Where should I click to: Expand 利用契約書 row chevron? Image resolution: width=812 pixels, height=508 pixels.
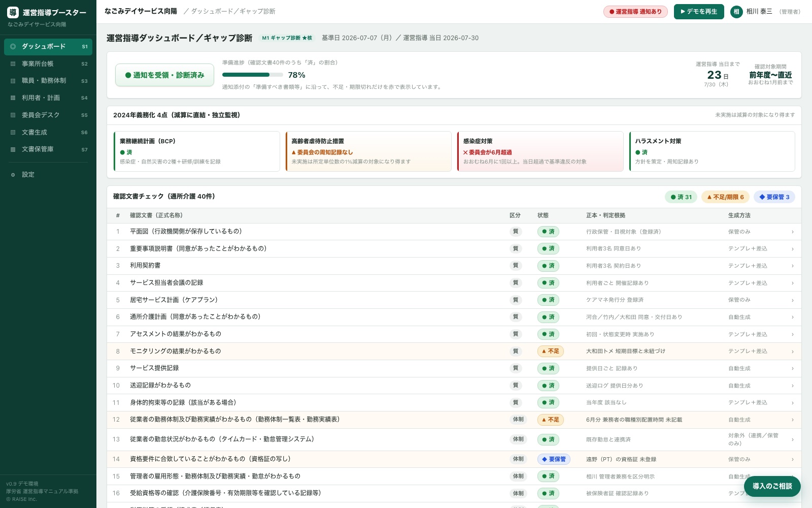pos(793,266)
